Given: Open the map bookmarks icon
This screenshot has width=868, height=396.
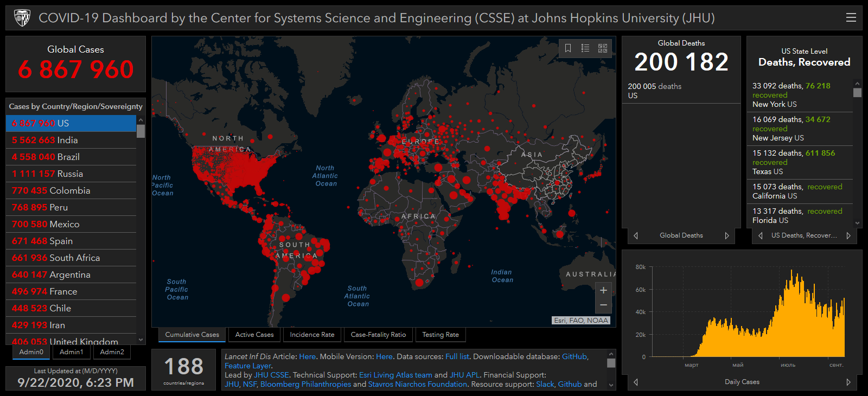Looking at the screenshot, I should point(568,48).
